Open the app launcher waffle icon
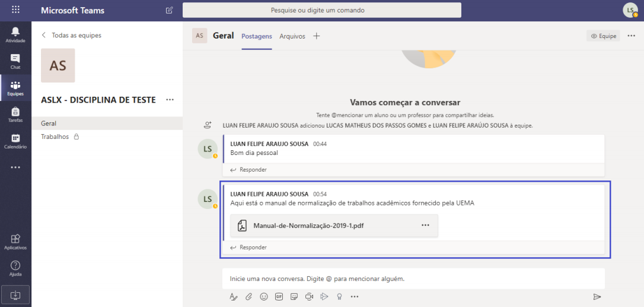This screenshot has width=644, height=307. coord(15,10)
